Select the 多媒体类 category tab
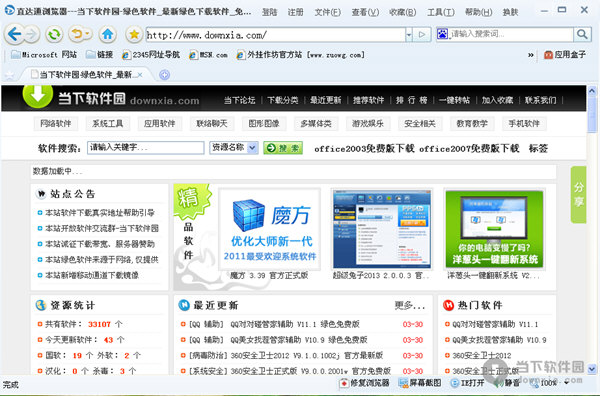This screenshot has width=600, height=396. click(316, 123)
